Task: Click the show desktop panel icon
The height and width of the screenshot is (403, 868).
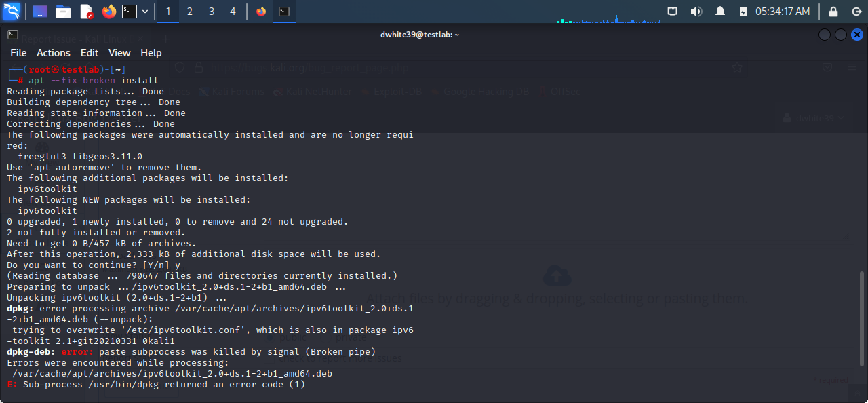Action: pos(40,12)
